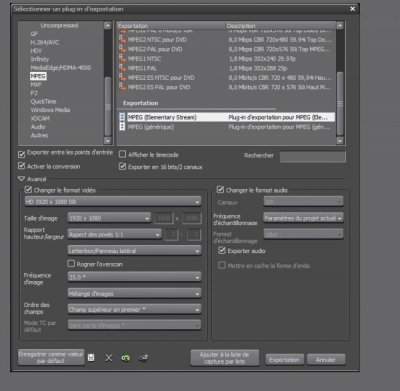Select HDV in the format list
400x391 pixels.
[36, 51]
